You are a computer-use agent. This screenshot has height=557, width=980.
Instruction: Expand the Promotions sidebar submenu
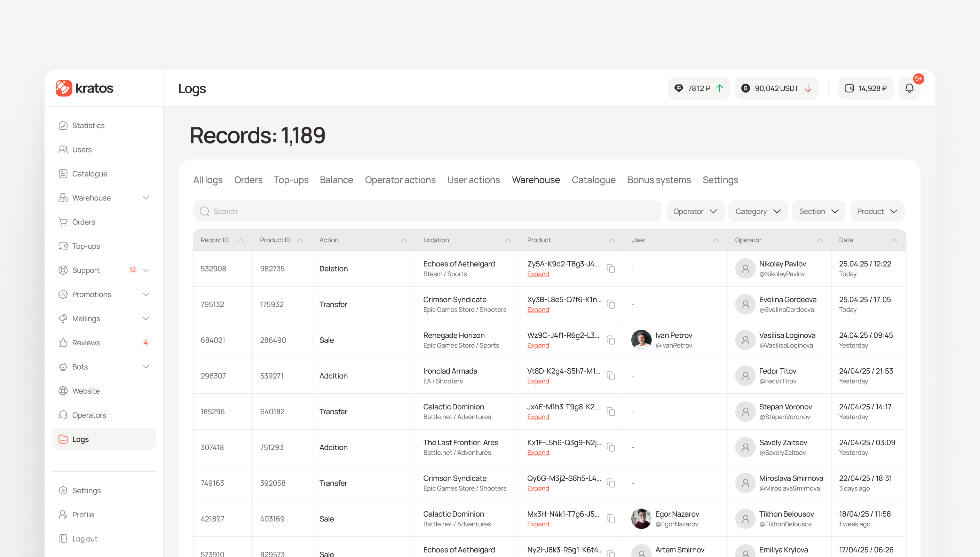tap(146, 294)
